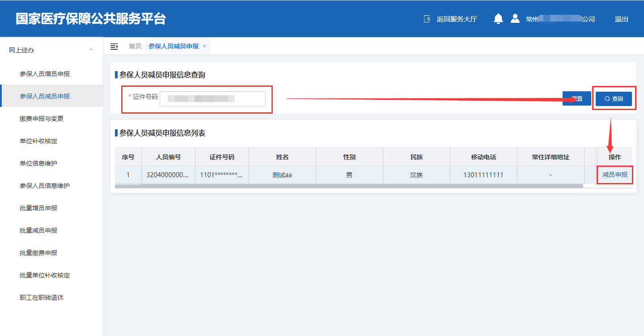The image size is (644, 336).
Task: Click the 返回服务大厅 link
Action: pyautogui.click(x=457, y=19)
